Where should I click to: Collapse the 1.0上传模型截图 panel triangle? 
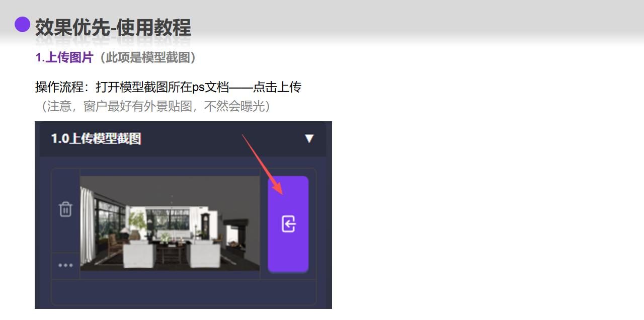(309, 138)
